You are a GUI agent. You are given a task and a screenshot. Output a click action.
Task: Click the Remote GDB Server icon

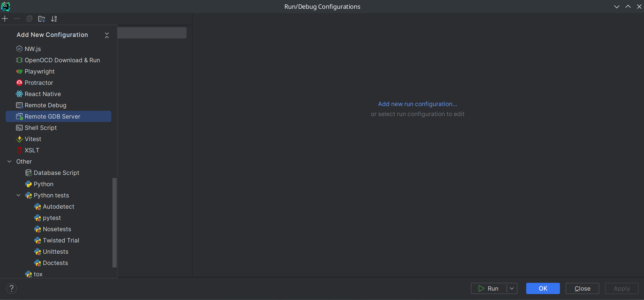19,116
